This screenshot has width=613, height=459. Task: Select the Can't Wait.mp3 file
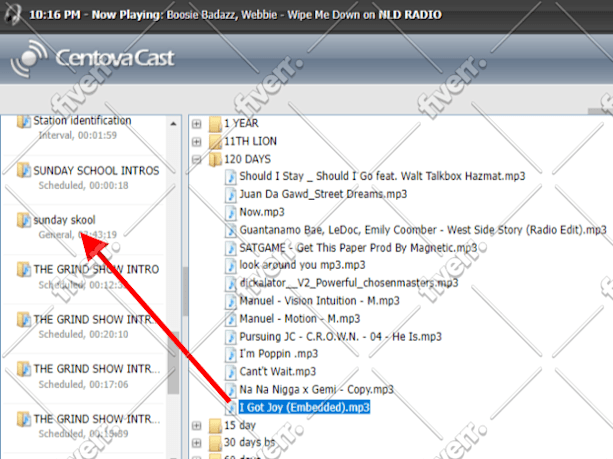coord(278,371)
